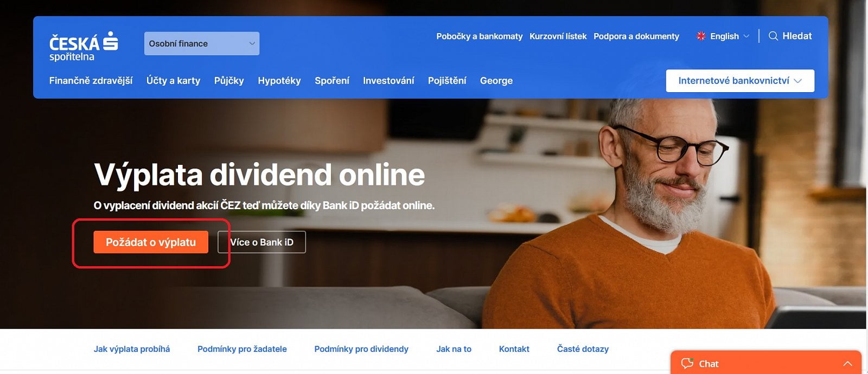Open the English language dropdown arrow

(746, 36)
